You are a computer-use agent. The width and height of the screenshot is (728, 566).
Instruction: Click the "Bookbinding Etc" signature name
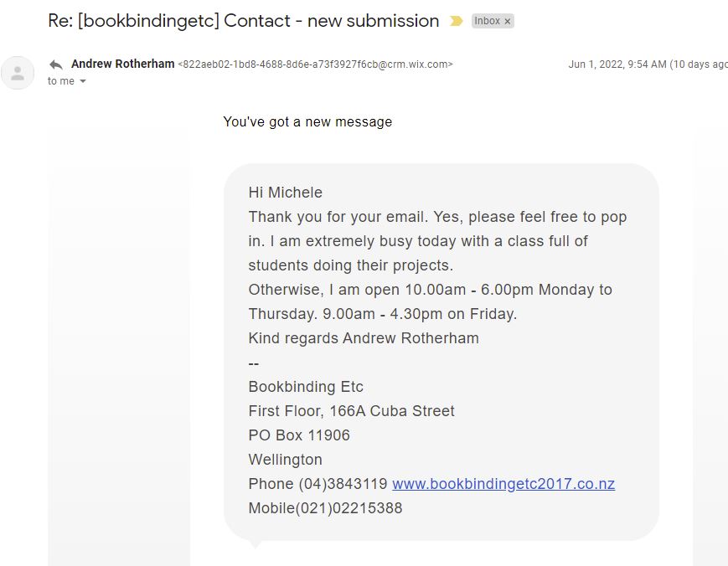tap(306, 387)
